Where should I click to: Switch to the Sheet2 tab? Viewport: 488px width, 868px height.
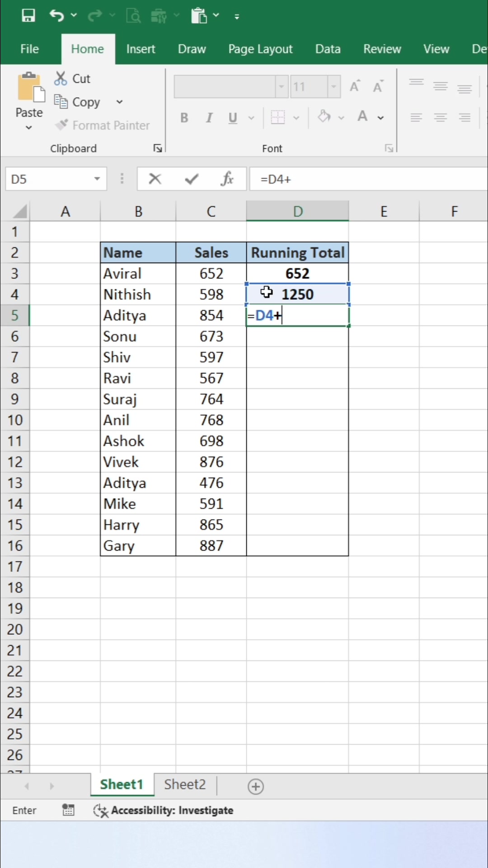click(x=185, y=784)
